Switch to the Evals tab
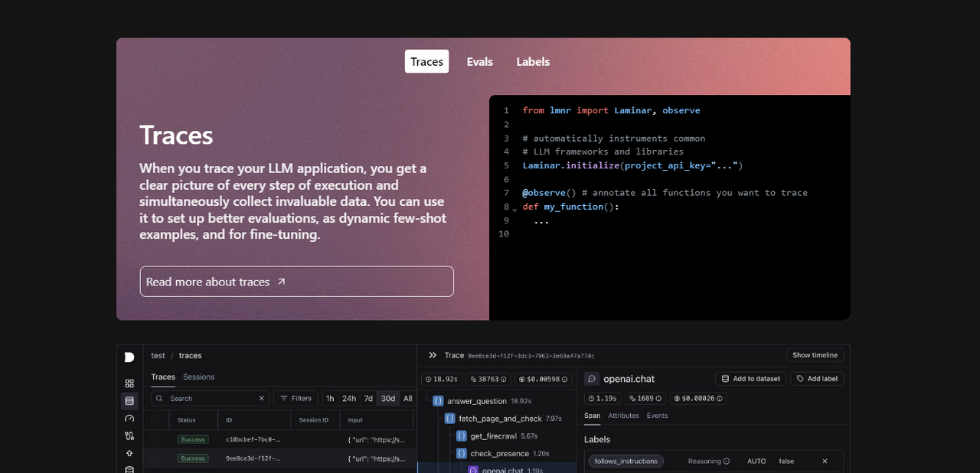The image size is (980, 473). [x=480, y=62]
